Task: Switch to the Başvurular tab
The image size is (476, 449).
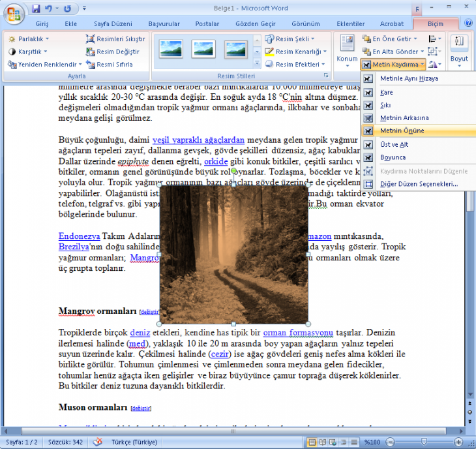Action: coord(164,23)
